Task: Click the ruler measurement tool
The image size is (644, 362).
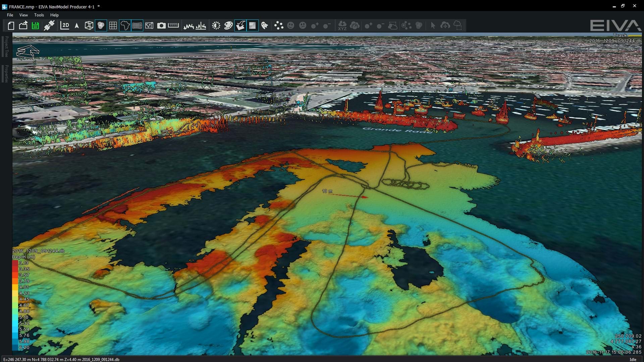Action: (x=173, y=25)
